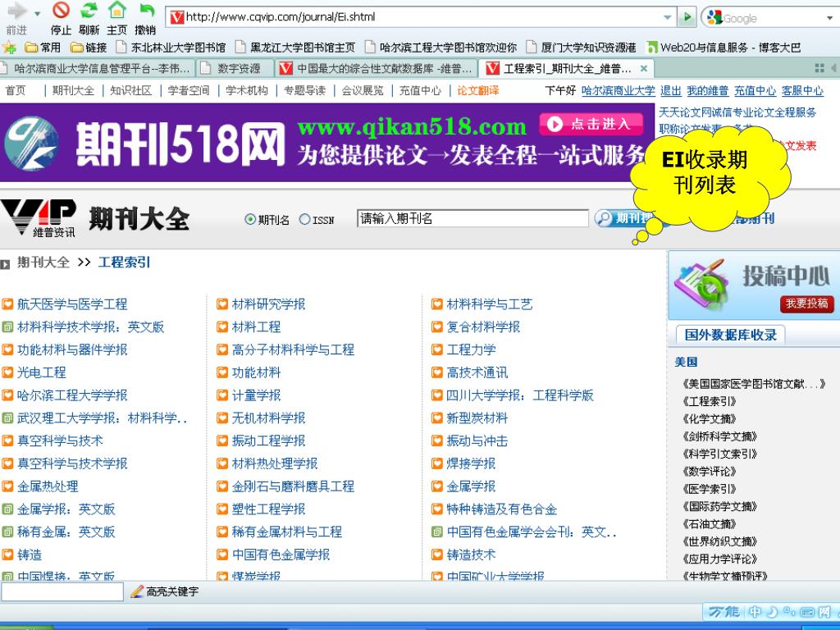Open the 客服中心 link
Screen dimensions: 840x630
point(802,90)
